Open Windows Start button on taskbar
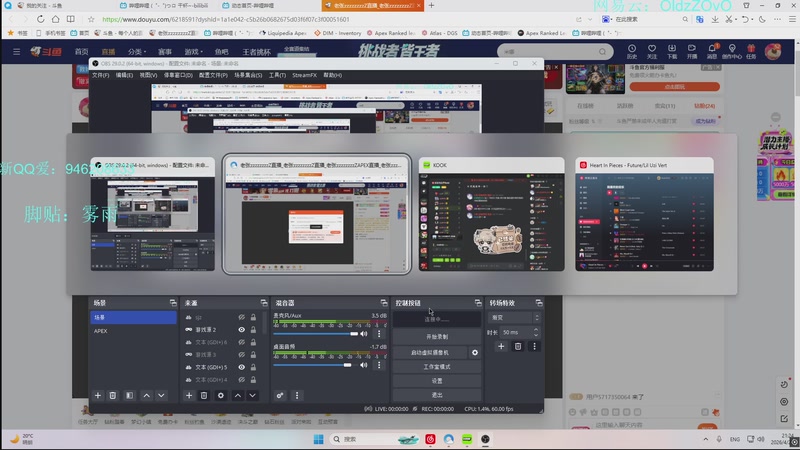The image size is (800, 450). 318,439
